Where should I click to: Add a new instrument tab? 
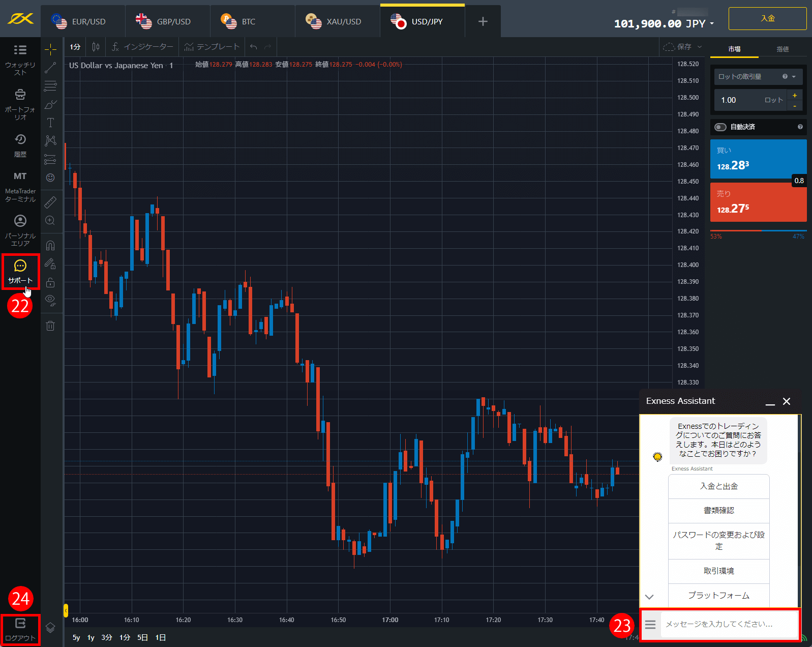click(483, 21)
